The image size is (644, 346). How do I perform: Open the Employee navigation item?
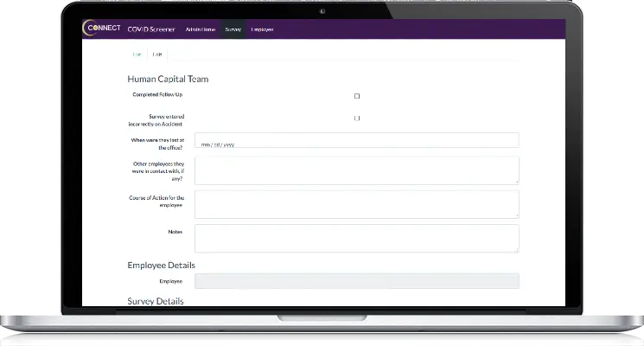[262, 29]
